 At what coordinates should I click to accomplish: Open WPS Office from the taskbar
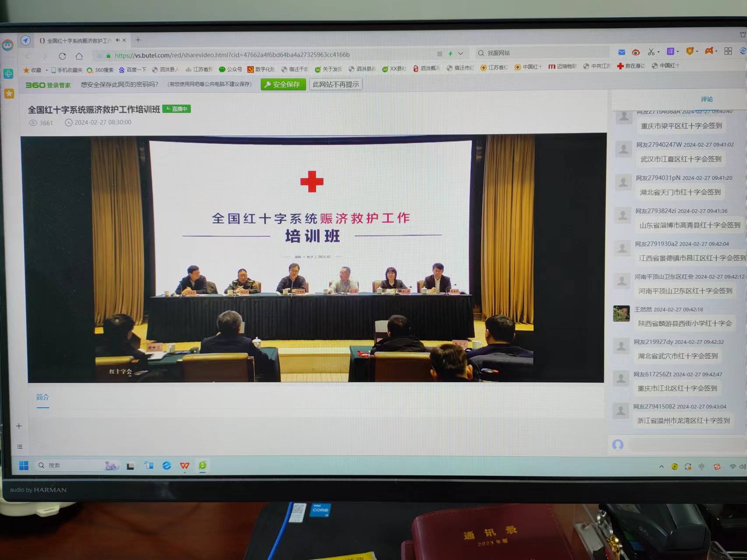(x=184, y=466)
